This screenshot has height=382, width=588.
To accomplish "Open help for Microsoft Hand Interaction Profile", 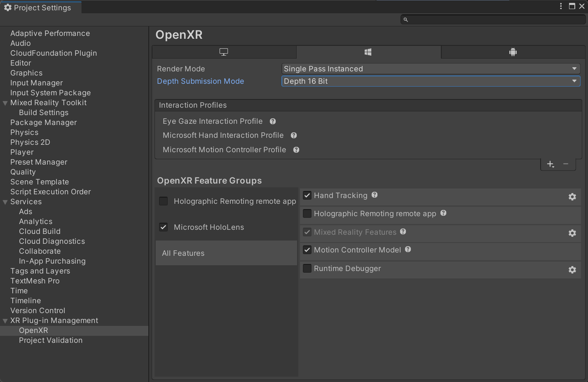I will pos(294,135).
